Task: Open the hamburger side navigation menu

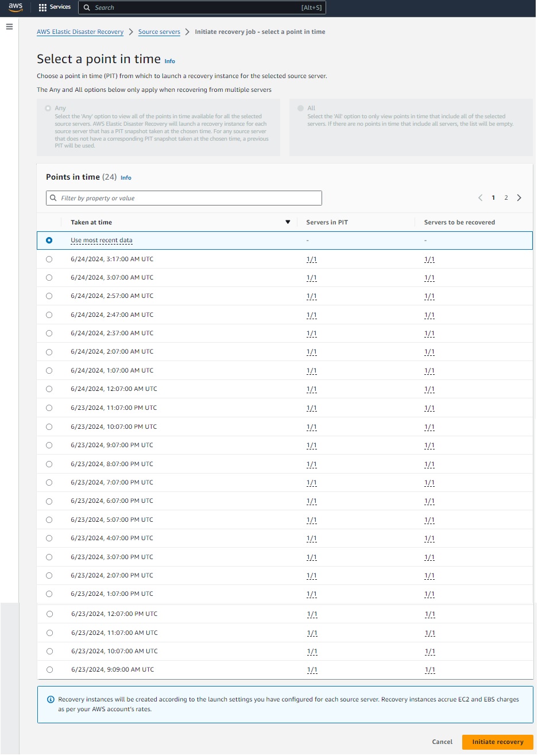Action: [x=9, y=26]
